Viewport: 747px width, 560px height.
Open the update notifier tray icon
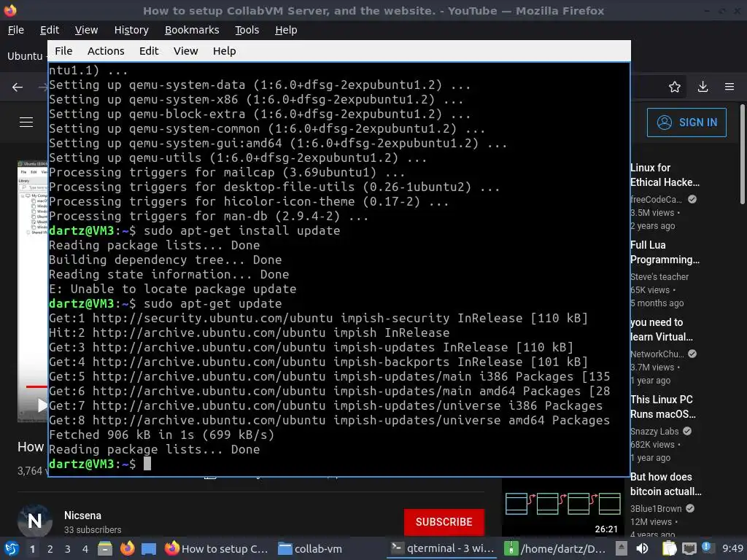tap(707, 548)
